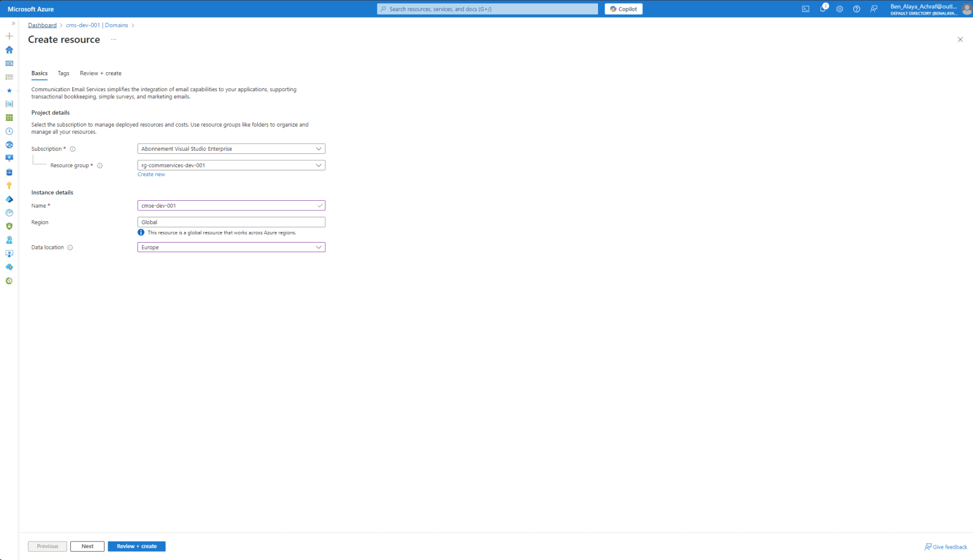Select the Home icon in the left sidebar

click(9, 49)
